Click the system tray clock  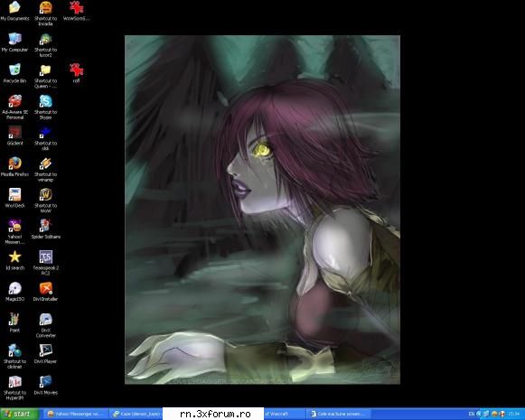(x=513, y=414)
